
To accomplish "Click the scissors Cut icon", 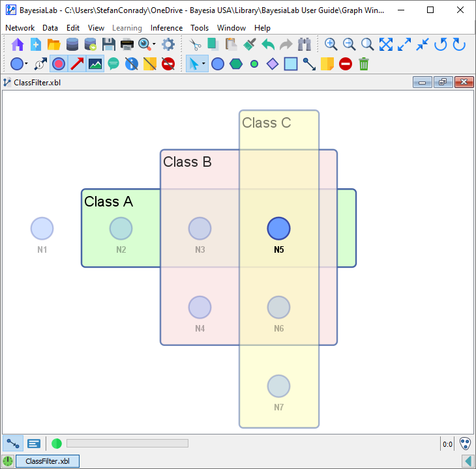I will coord(195,44).
